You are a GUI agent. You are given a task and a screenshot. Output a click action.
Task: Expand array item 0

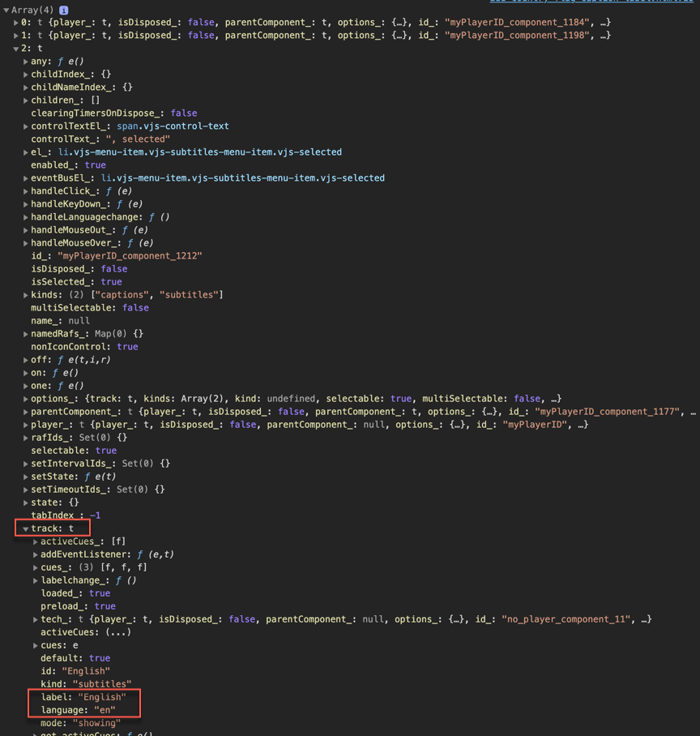point(16,23)
